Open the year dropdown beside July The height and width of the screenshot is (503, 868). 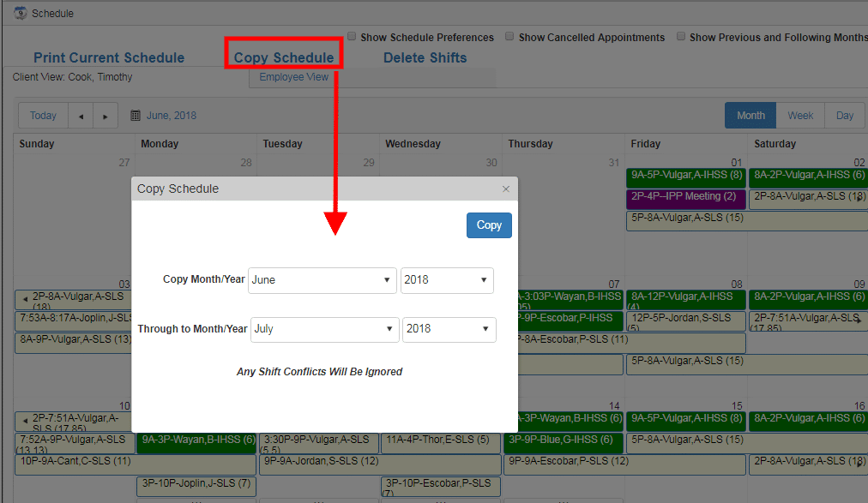(x=449, y=329)
